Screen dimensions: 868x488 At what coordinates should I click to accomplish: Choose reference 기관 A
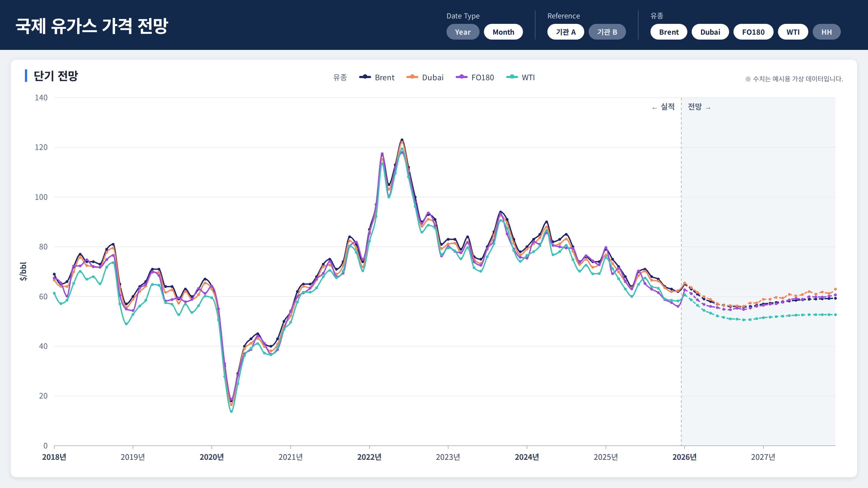[565, 32]
